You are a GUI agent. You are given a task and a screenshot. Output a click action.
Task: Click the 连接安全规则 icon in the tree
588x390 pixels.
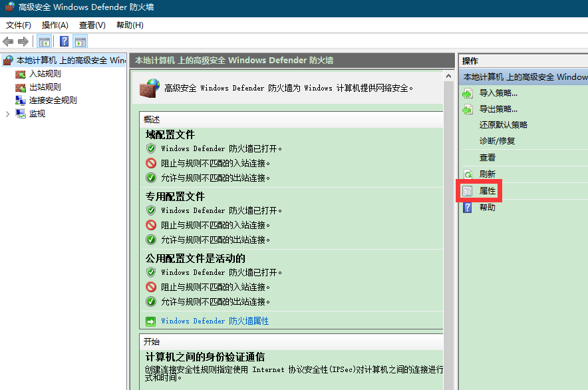(20, 100)
